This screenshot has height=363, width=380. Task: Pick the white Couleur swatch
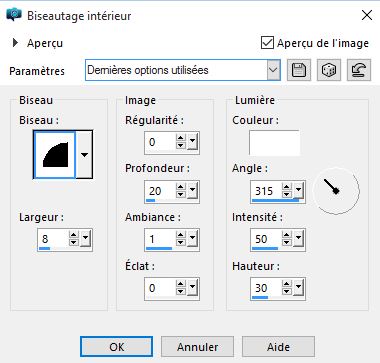274,143
